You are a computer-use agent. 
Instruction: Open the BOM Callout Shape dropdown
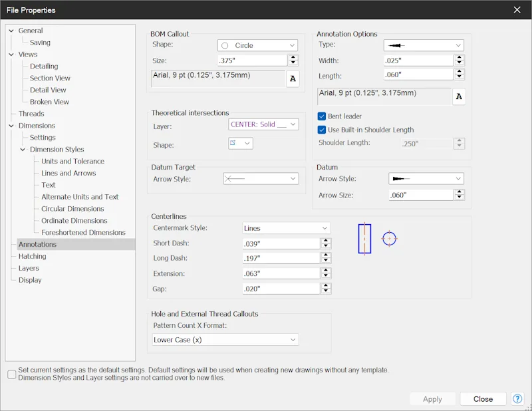[257, 45]
